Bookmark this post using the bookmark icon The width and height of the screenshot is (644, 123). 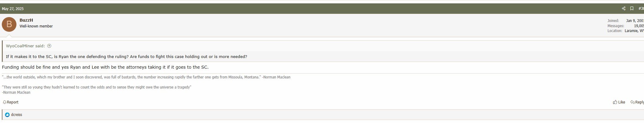[632, 9]
